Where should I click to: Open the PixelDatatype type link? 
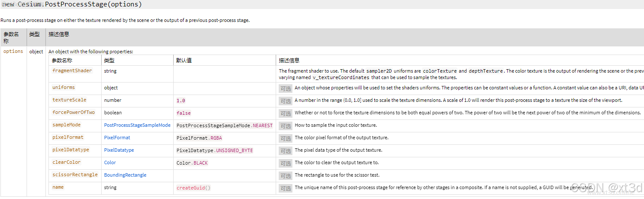point(119,150)
